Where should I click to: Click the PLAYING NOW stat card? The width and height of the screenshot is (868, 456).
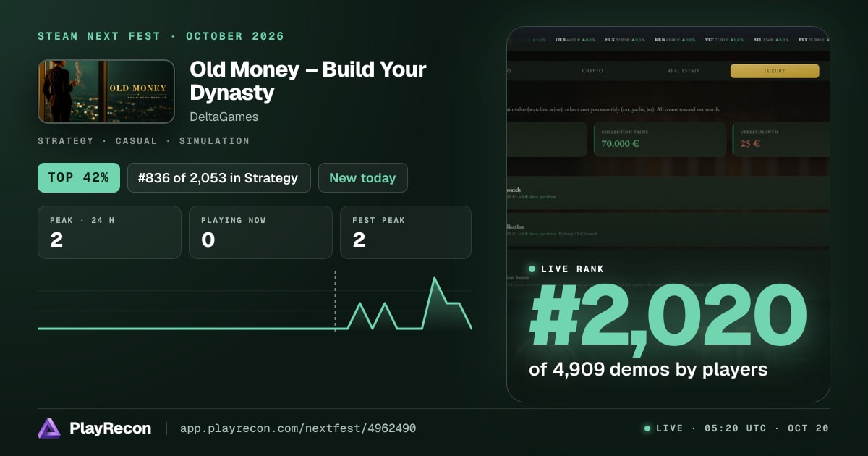[x=260, y=232]
